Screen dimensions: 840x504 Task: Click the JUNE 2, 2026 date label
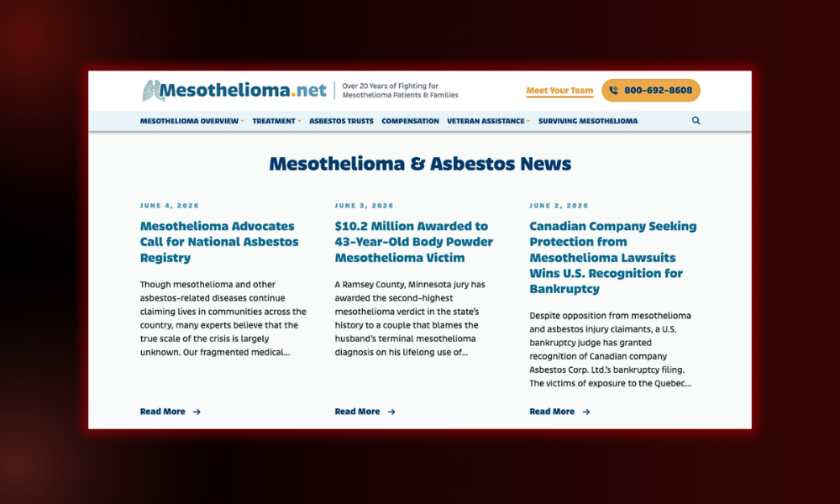pos(559,206)
